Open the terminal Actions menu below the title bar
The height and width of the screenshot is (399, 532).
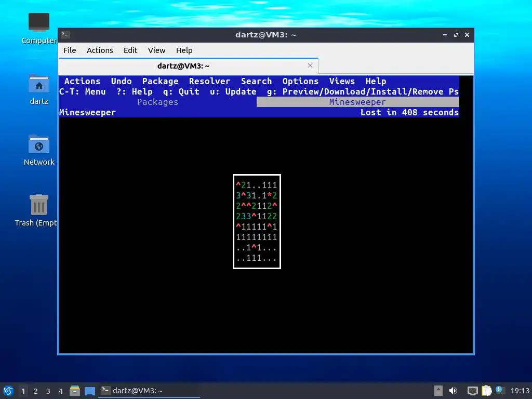(100, 50)
